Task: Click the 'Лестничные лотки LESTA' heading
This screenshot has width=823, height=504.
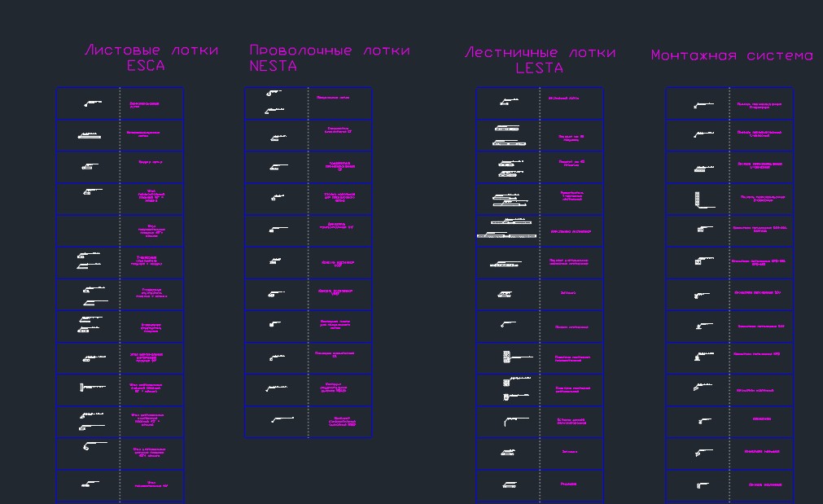Action: 540,60
